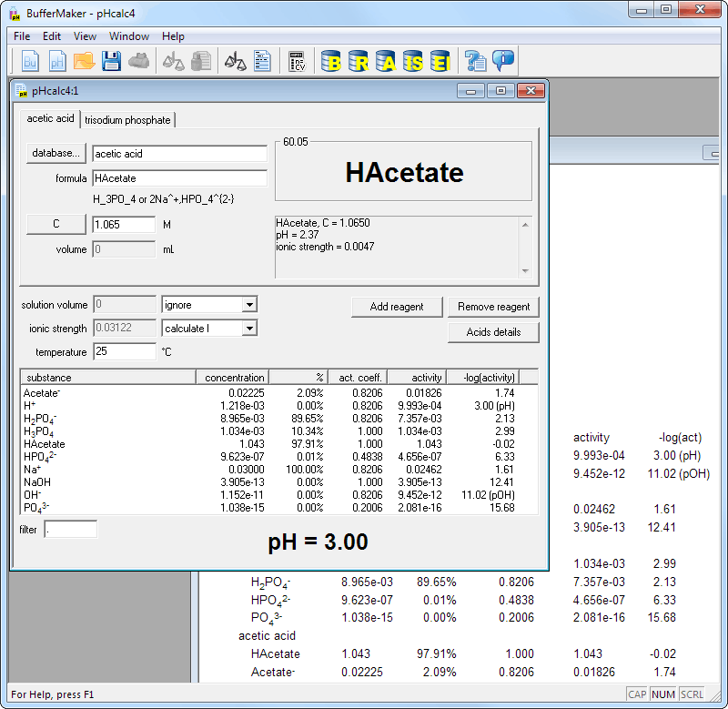Create a new pH calculation document
The image size is (728, 709).
57,61
